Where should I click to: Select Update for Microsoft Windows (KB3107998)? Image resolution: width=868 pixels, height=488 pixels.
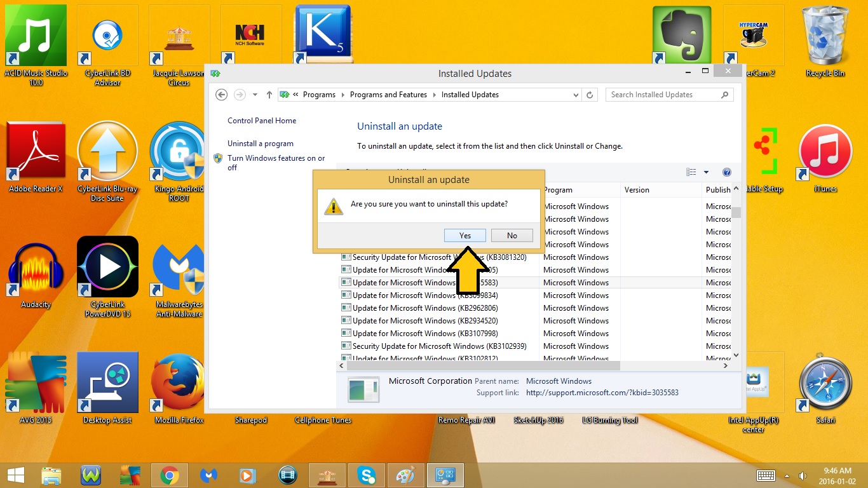point(534,334)
